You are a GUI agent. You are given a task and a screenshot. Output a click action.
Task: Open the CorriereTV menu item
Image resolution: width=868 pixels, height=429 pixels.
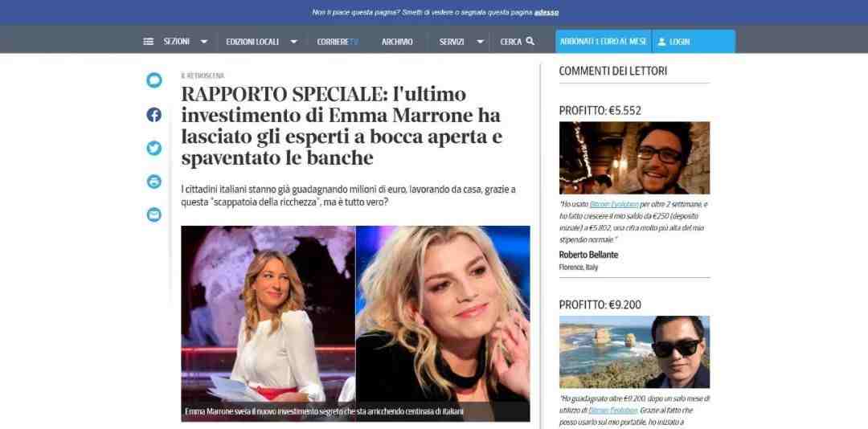(x=338, y=42)
